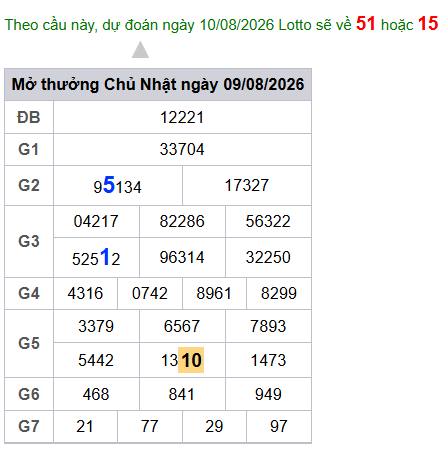This screenshot has width=445, height=450.
Task: Select the G4 result 8299
Action: click(279, 293)
